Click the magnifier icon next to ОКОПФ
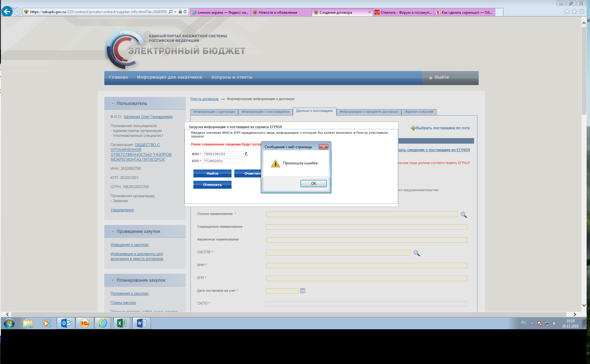The width and height of the screenshot is (590, 364). click(x=416, y=253)
